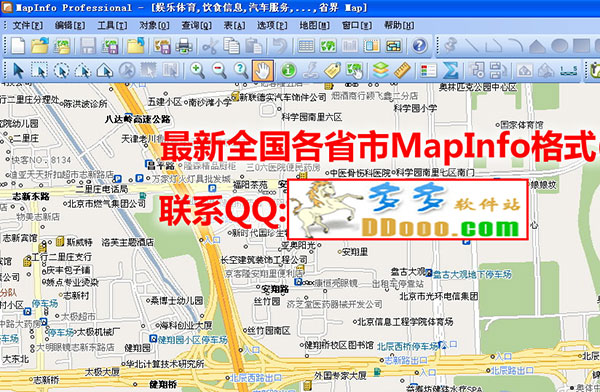
Task: Click the 八达岭高速公路 map label
Action: click(x=137, y=119)
